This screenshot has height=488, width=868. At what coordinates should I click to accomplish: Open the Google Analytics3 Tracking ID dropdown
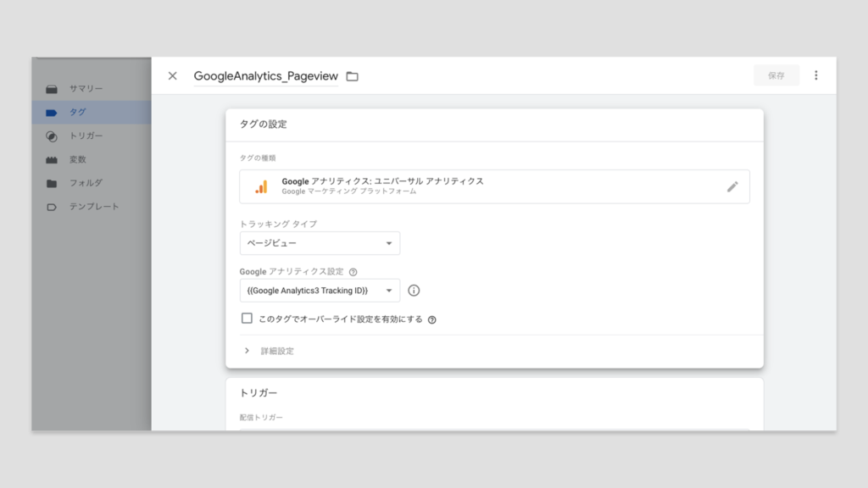coord(320,291)
